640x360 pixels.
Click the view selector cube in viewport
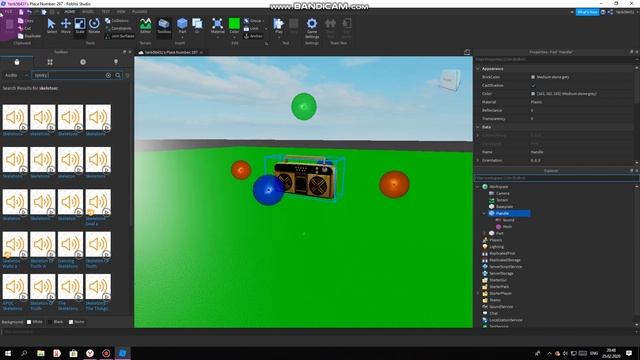pyautogui.click(x=450, y=79)
